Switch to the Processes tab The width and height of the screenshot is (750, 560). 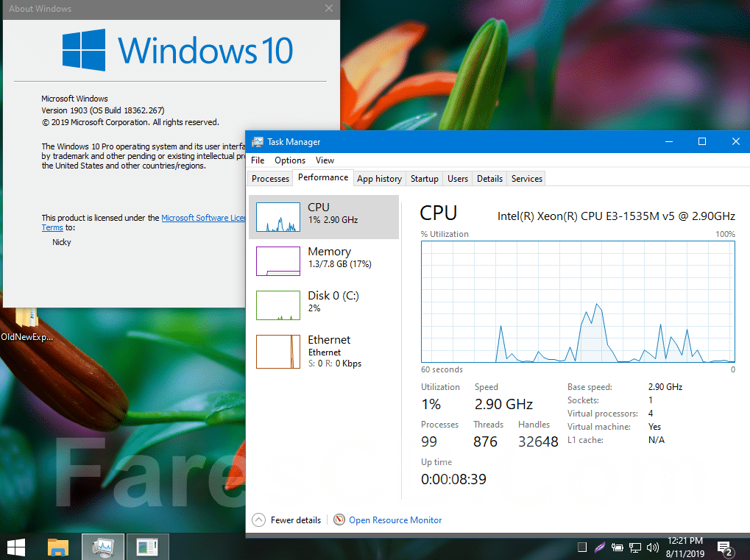pos(270,178)
